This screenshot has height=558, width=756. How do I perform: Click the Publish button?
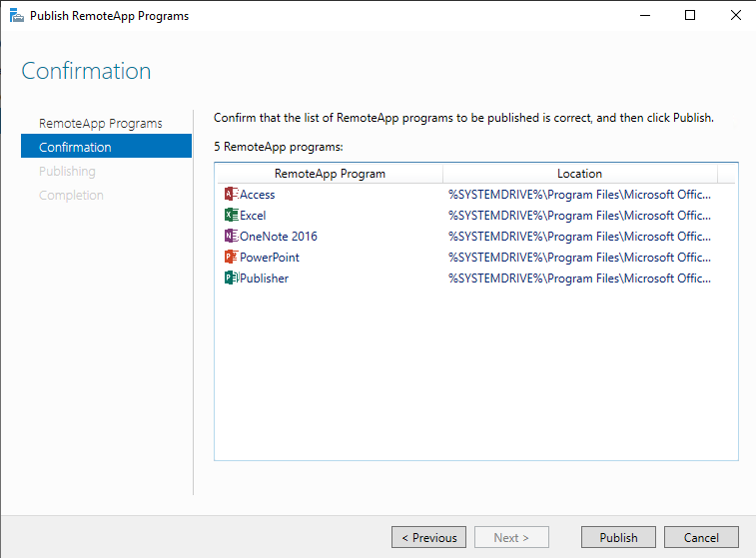click(x=618, y=537)
